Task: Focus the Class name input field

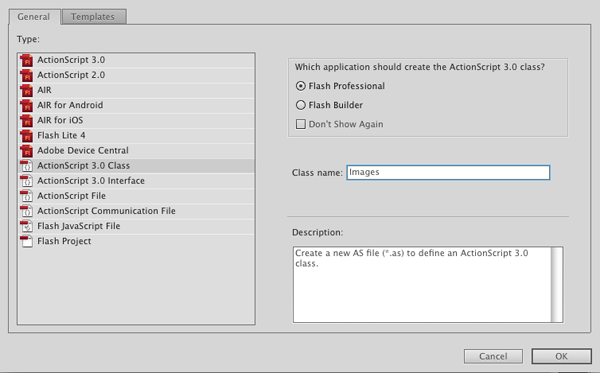Action: pyautogui.click(x=448, y=173)
